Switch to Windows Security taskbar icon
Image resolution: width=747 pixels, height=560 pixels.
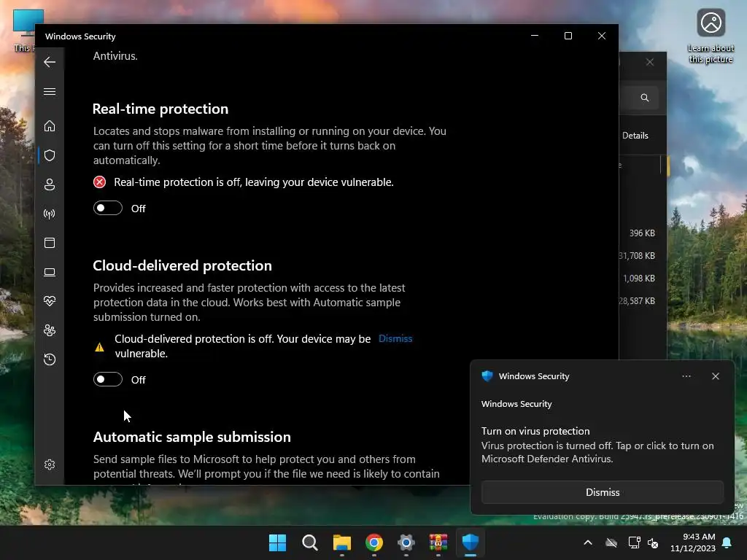coord(471,542)
